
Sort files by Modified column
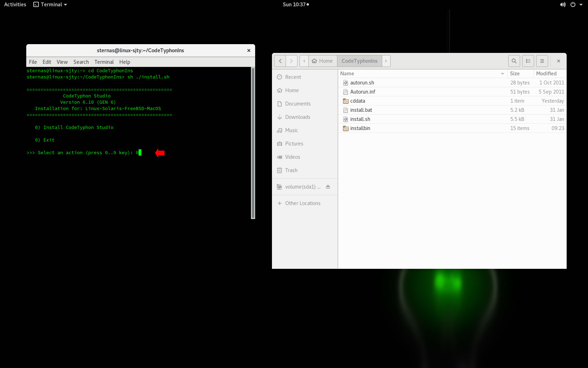pos(550,74)
